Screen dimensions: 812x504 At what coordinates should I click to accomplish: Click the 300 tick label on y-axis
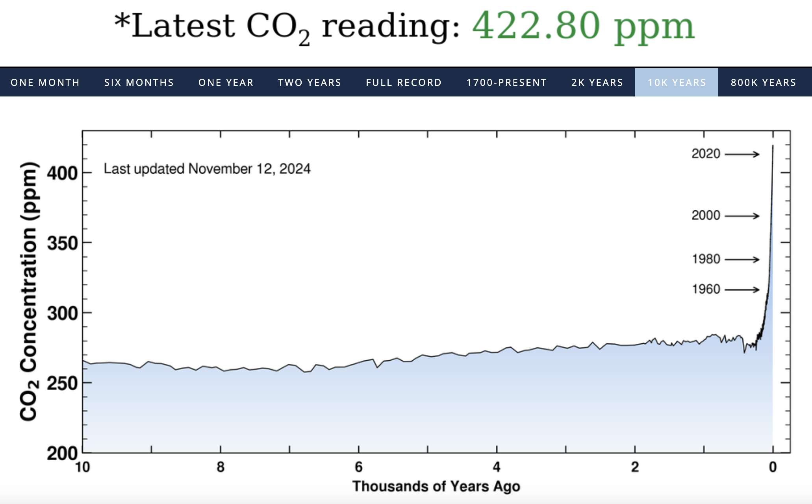tap(62, 313)
